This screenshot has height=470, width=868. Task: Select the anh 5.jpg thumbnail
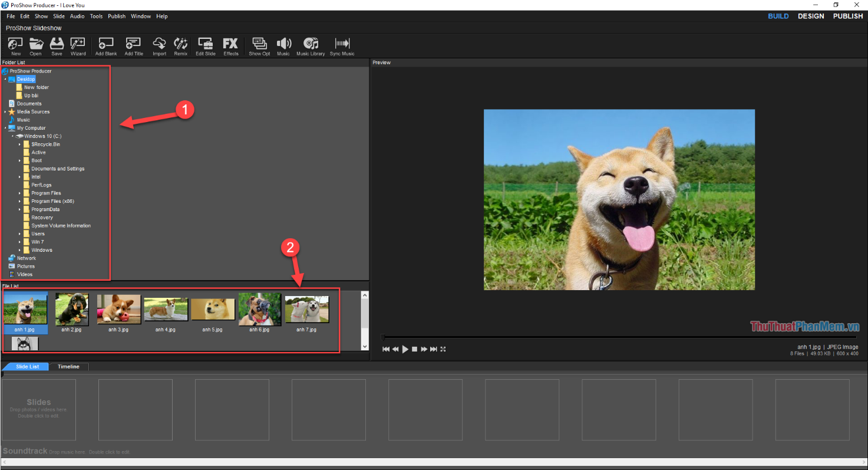(213, 308)
